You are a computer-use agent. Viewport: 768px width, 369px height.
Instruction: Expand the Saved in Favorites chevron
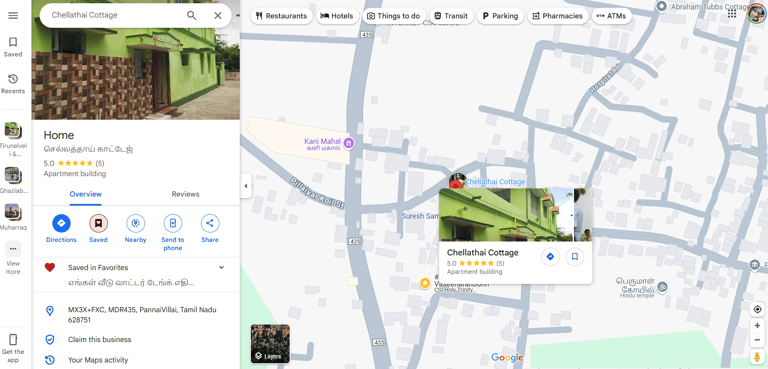click(221, 268)
